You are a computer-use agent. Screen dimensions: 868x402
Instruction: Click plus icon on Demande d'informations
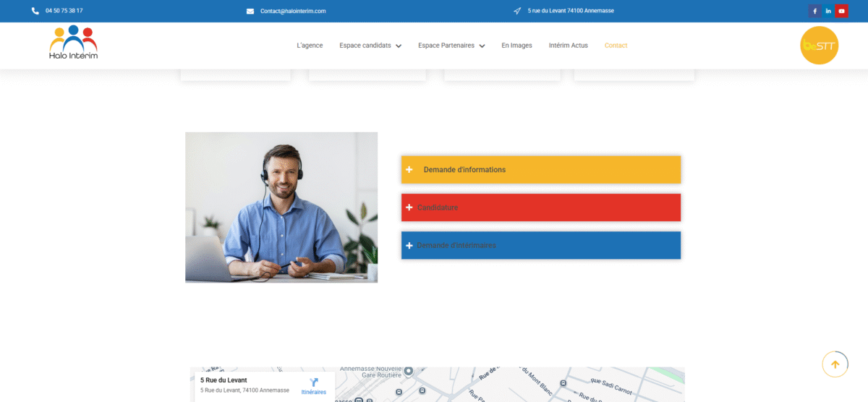coord(409,169)
